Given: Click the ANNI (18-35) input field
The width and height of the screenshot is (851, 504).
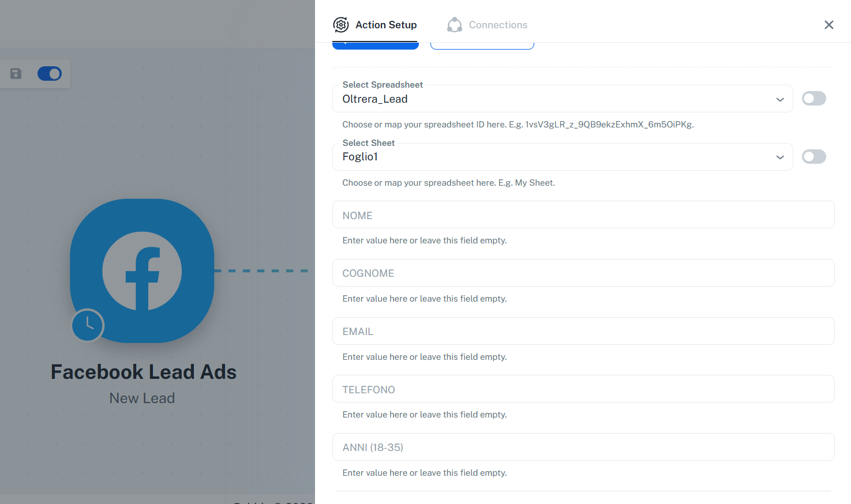Looking at the screenshot, I should tap(583, 447).
